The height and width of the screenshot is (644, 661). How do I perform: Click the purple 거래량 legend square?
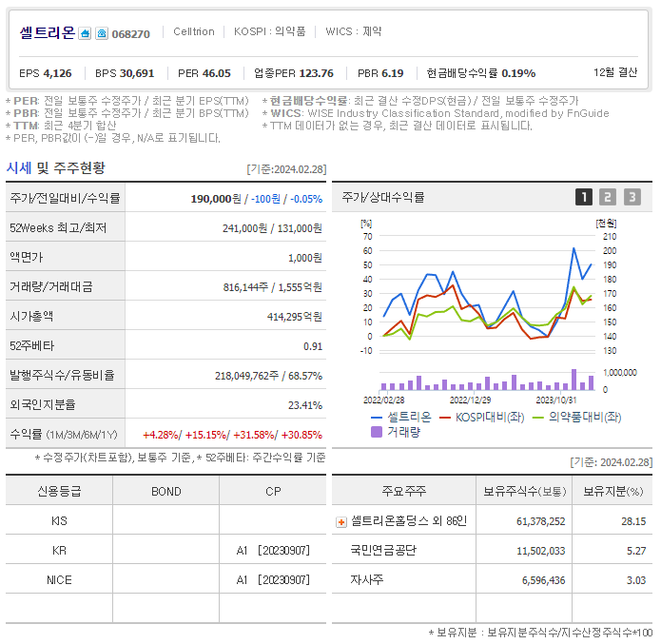377,432
